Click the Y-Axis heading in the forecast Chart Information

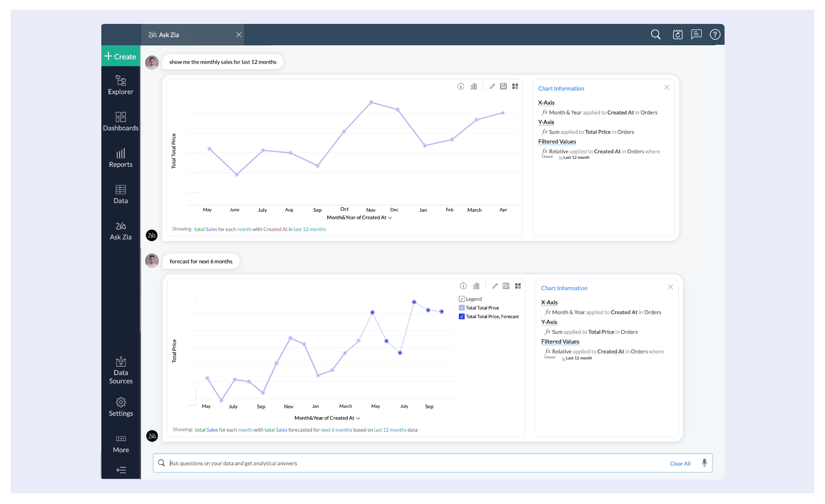click(549, 322)
